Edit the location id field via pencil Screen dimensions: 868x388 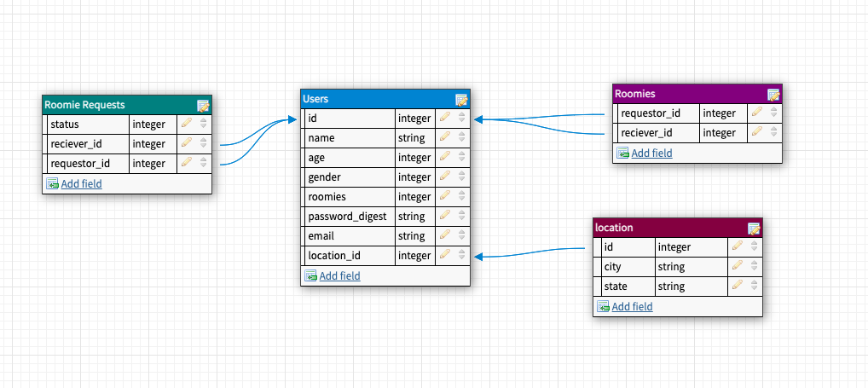click(x=738, y=246)
